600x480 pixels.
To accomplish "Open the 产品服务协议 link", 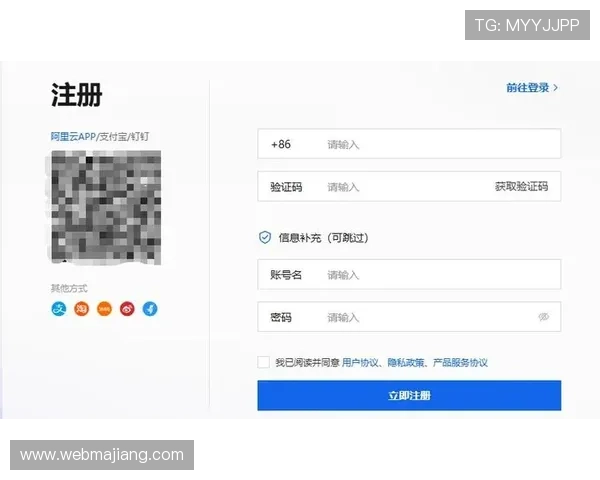I will pyautogui.click(x=460, y=362).
